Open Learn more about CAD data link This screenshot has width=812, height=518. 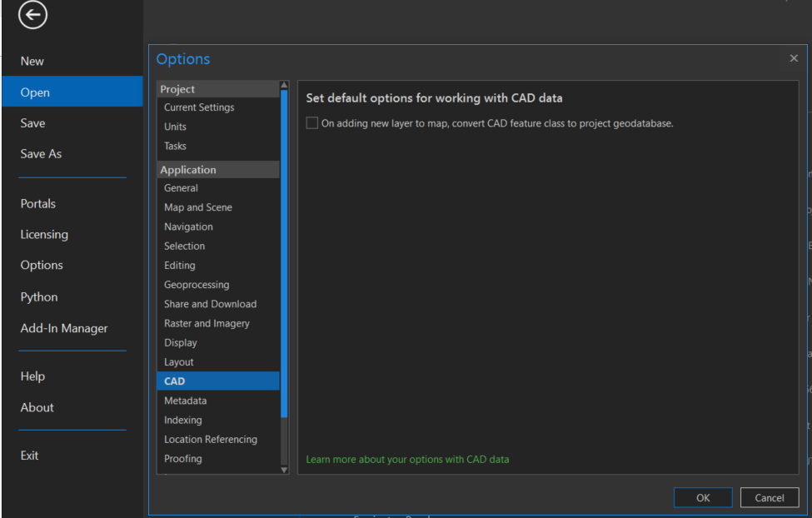pos(407,460)
